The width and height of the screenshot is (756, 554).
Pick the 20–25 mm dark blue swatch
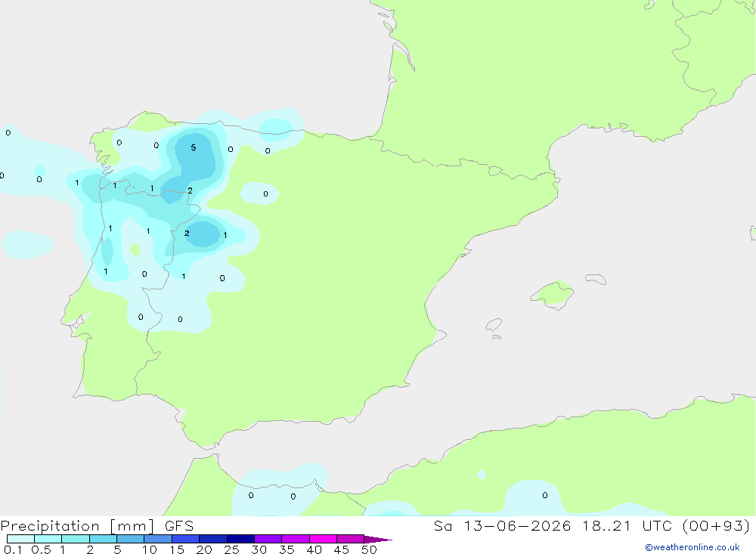[213, 539]
